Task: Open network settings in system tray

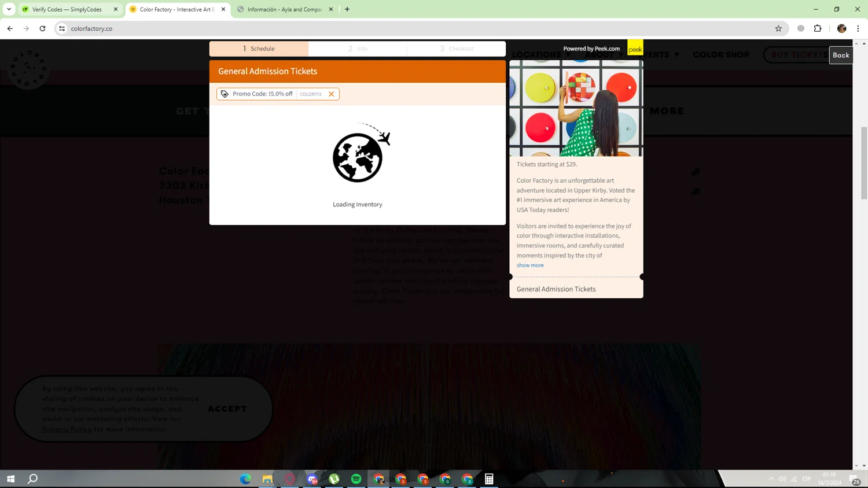Action: (794, 479)
